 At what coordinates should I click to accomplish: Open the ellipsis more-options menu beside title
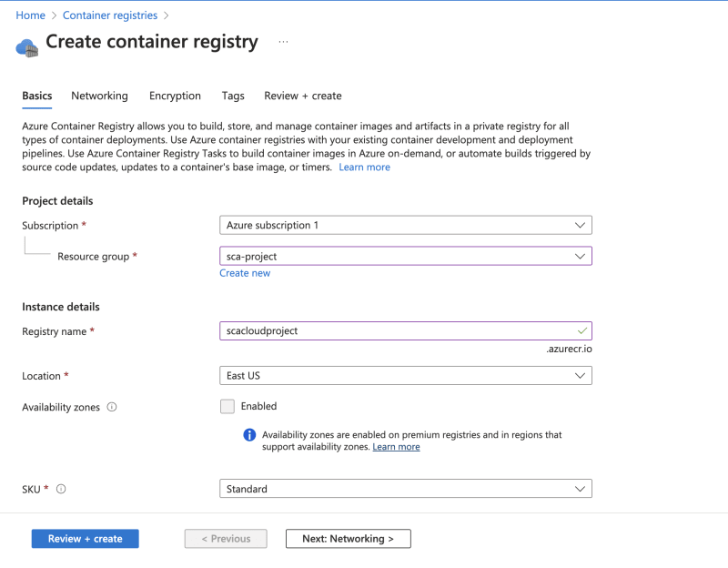pos(283,42)
